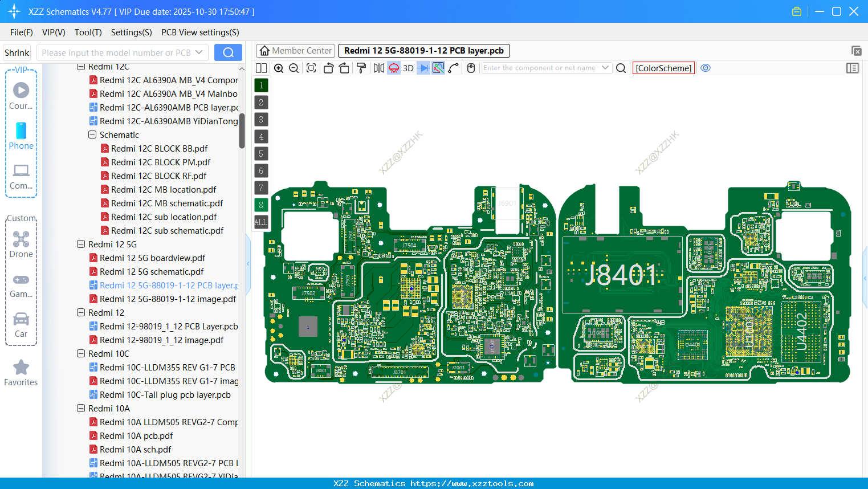Select the zoom in magnifier tool
The height and width of the screenshot is (489, 868).
pos(279,68)
